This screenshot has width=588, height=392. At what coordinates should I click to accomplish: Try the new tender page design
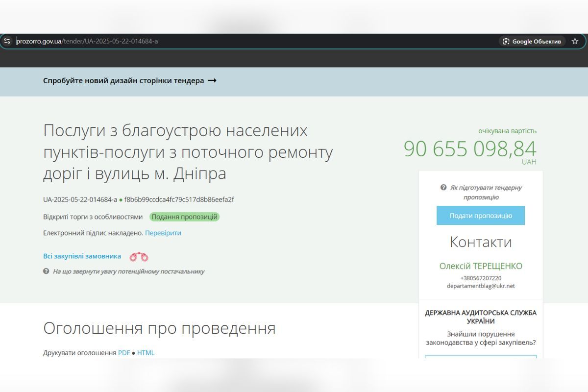(129, 80)
